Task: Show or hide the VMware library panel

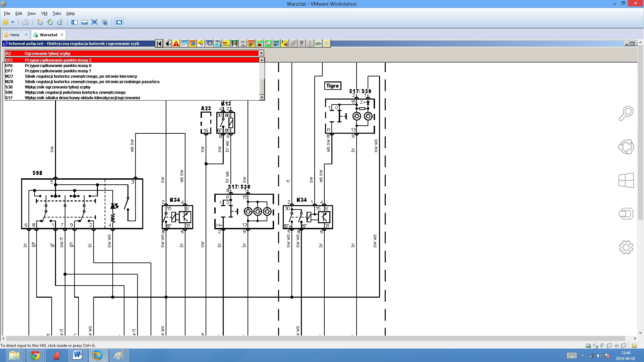Action: (74, 22)
